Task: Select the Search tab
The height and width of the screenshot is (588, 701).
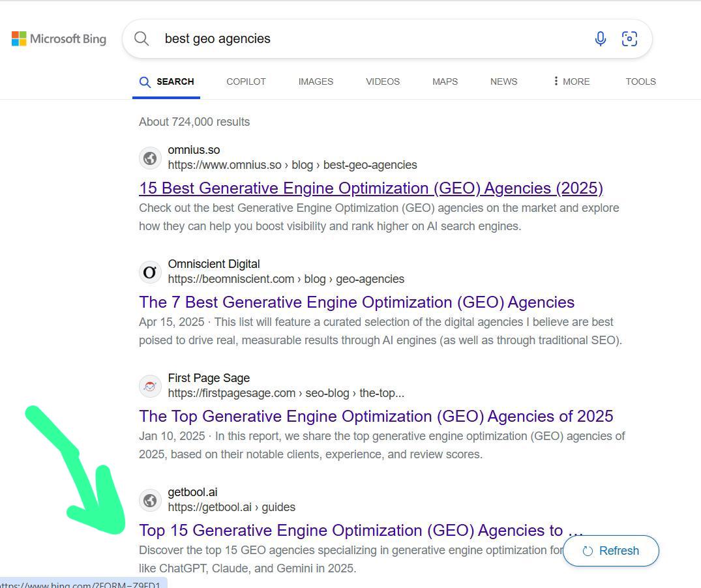Action: (x=166, y=81)
